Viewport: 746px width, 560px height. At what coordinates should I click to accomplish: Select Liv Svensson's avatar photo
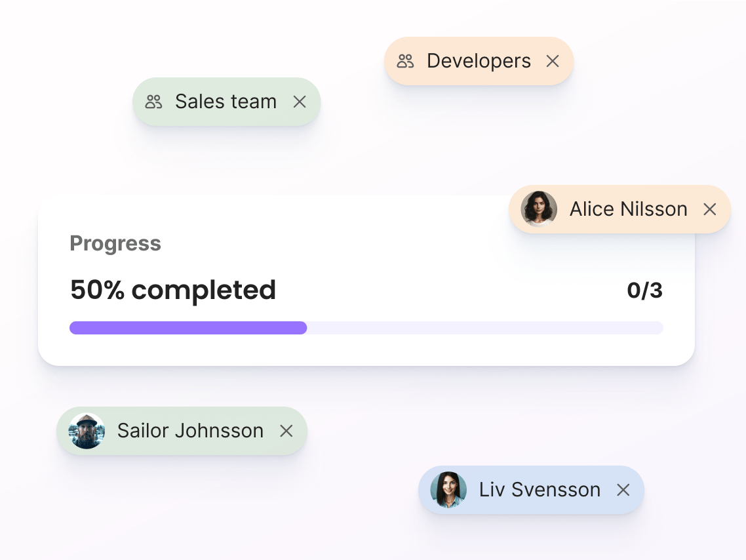pos(448,490)
